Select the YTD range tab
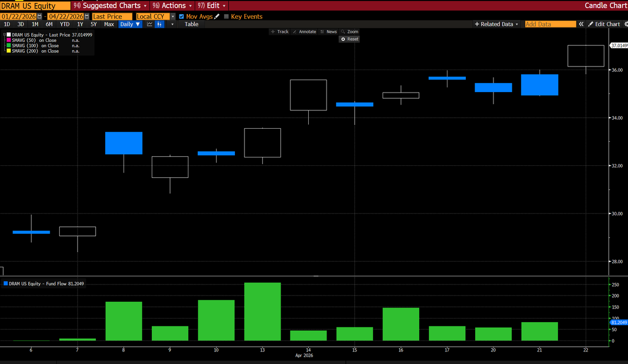Viewport: 628px width, 364px height. [x=65, y=24]
